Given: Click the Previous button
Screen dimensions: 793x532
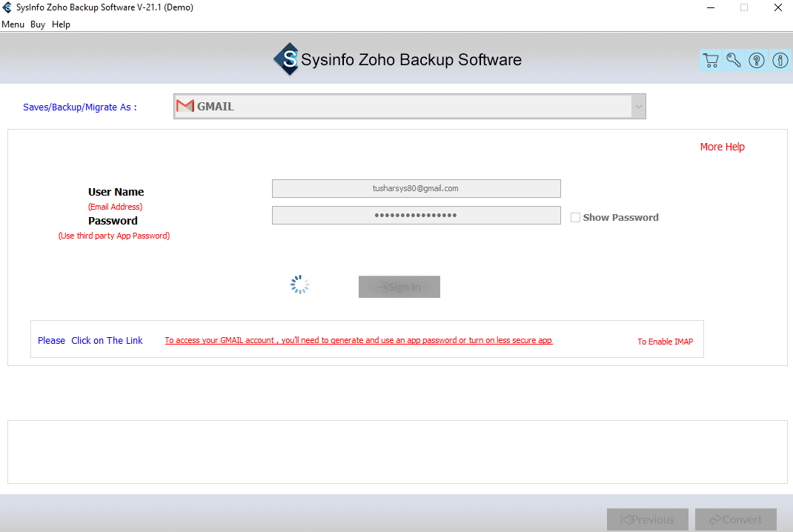Looking at the screenshot, I should (x=647, y=519).
